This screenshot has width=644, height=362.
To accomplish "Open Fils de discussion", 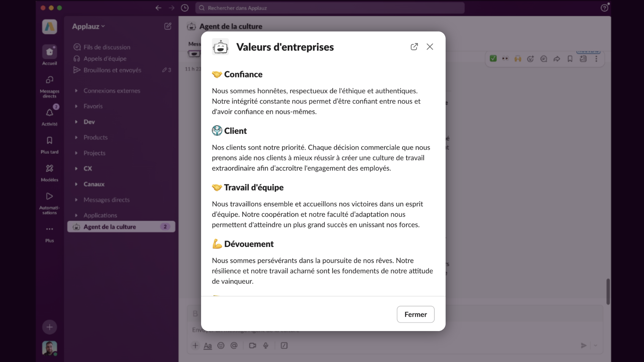I will 107,47.
